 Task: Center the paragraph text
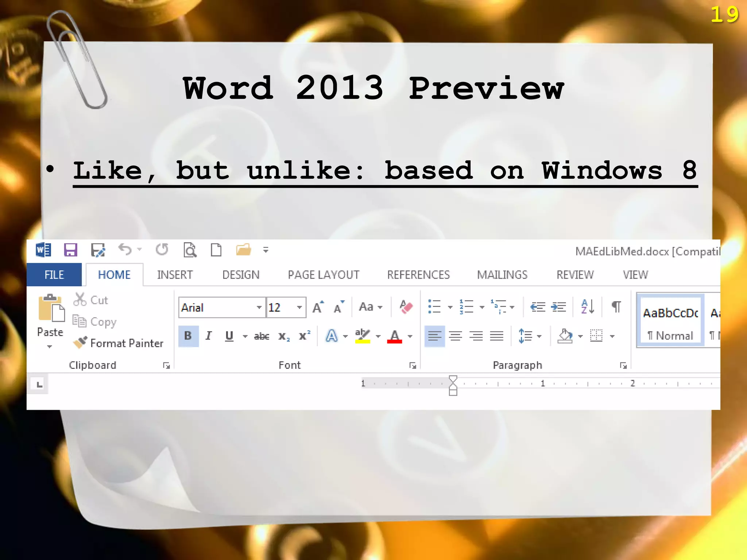[x=456, y=336]
